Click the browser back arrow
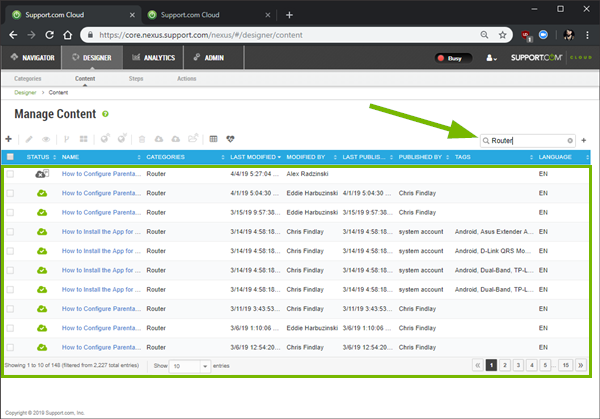This screenshot has height=419, width=600. tap(13, 35)
